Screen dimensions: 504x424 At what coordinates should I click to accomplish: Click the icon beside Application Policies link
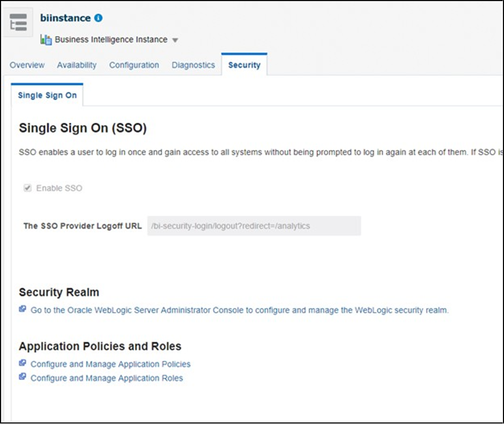coord(22,363)
